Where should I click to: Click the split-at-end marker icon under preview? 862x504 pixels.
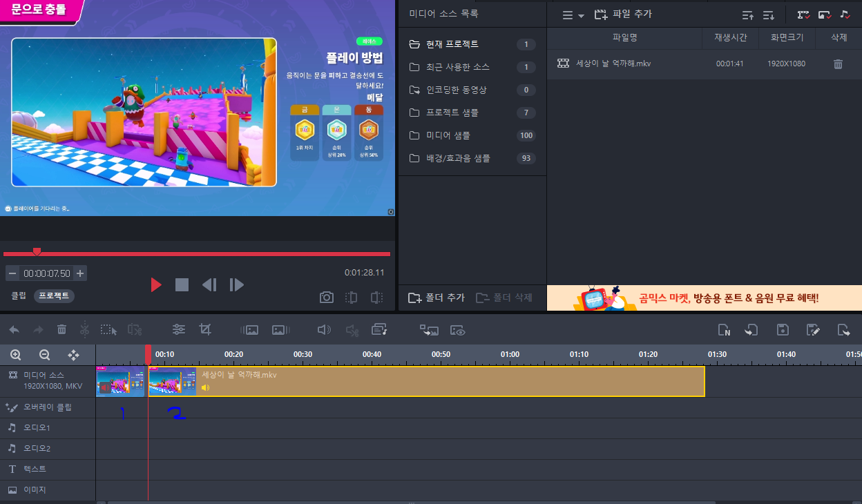coord(376,298)
